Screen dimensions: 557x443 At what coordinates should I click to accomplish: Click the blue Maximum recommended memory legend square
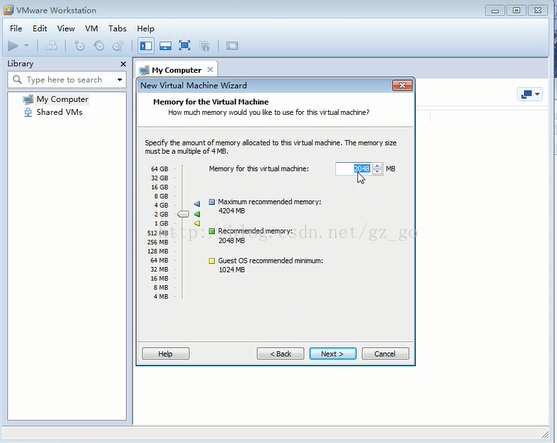(212, 202)
